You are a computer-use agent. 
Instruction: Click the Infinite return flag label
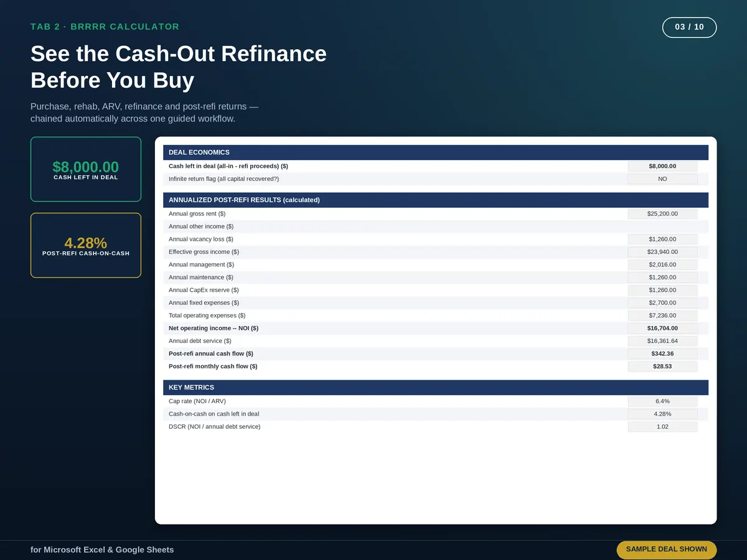pyautogui.click(x=224, y=179)
